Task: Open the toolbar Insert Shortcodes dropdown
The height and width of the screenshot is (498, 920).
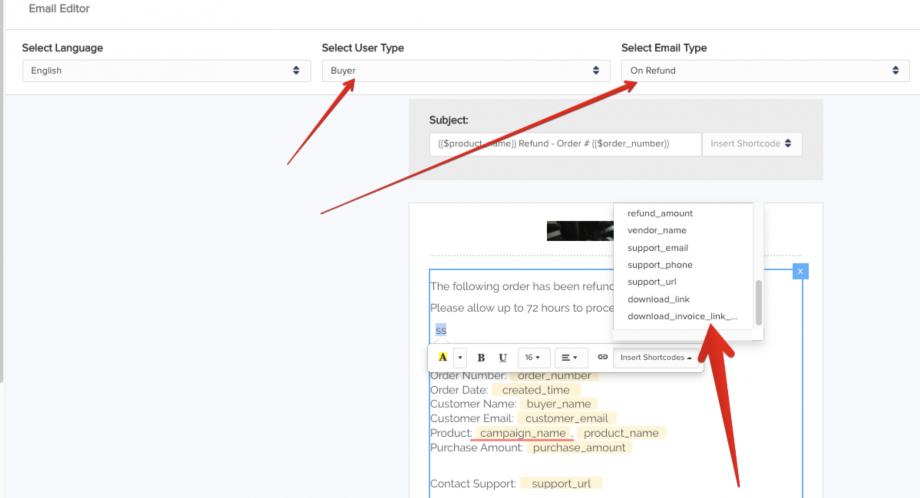Action: pyautogui.click(x=657, y=357)
